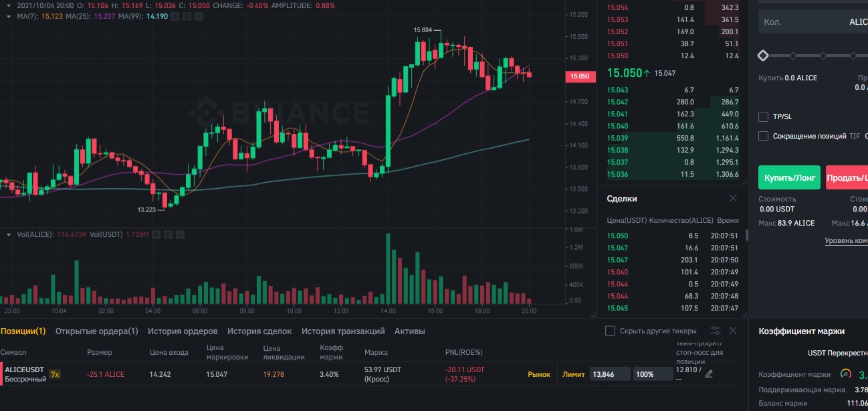868x411 pixels.
Task: Click the liquidation price 19.278
Action: pos(274,374)
